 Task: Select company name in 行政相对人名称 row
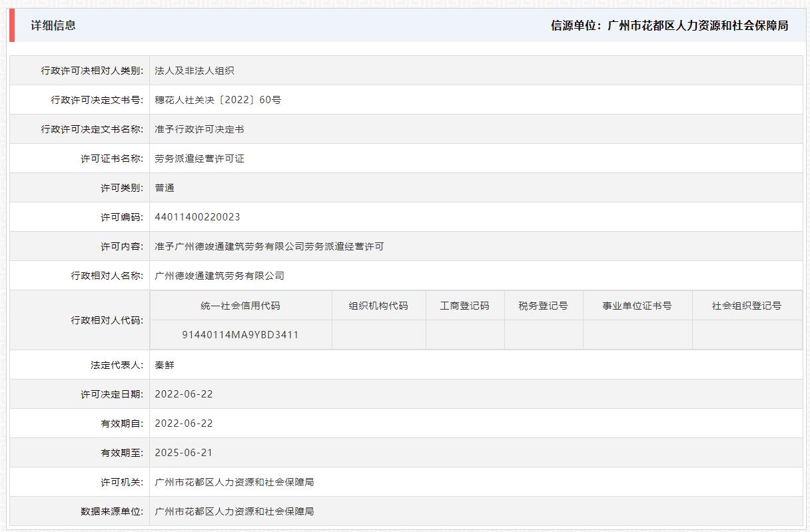click(x=219, y=276)
